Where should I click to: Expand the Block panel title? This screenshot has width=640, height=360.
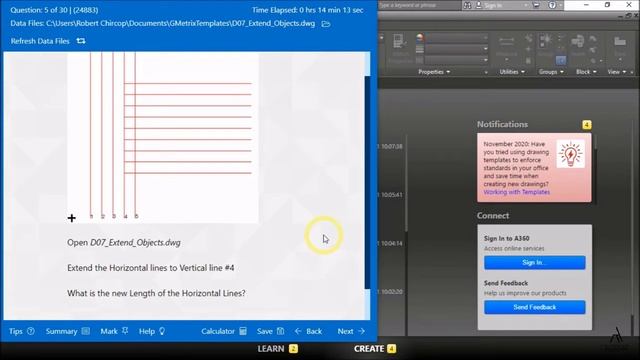tap(586, 72)
